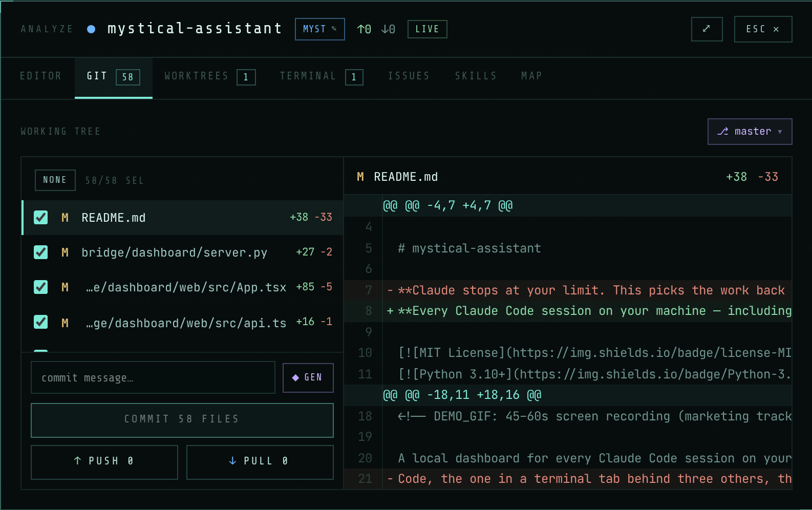Click the WORKTREES count badge 1
This screenshot has width=812, height=510.
point(246,77)
